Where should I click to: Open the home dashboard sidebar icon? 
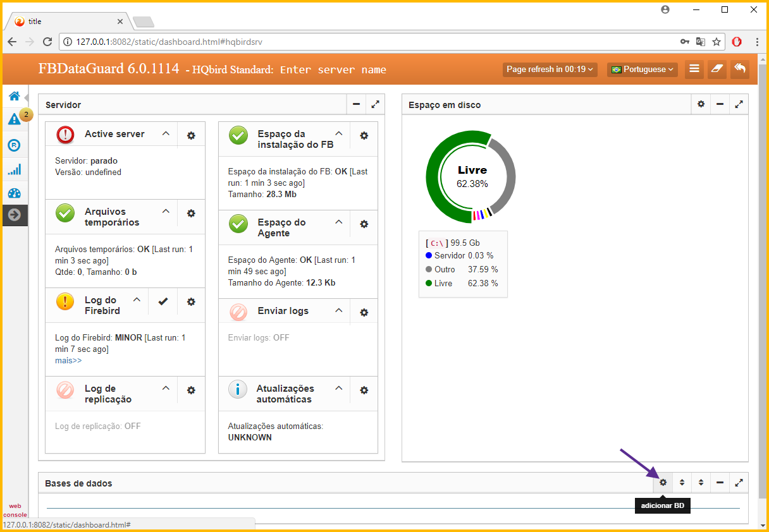(x=14, y=97)
